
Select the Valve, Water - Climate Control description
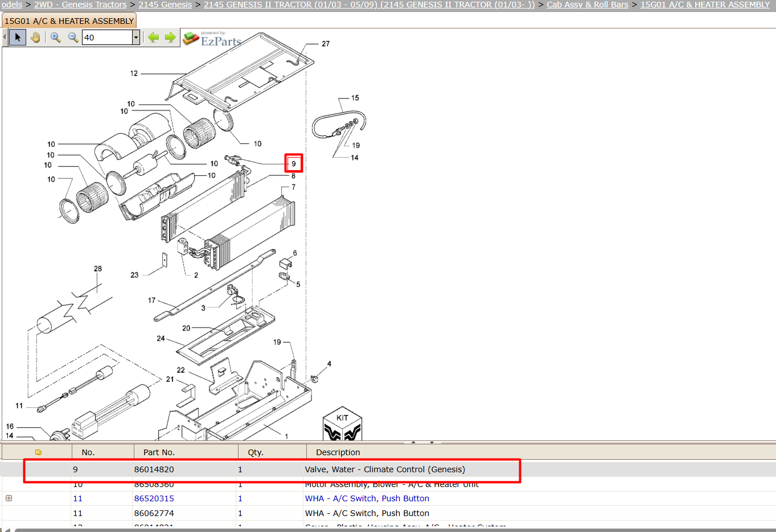[385, 469]
